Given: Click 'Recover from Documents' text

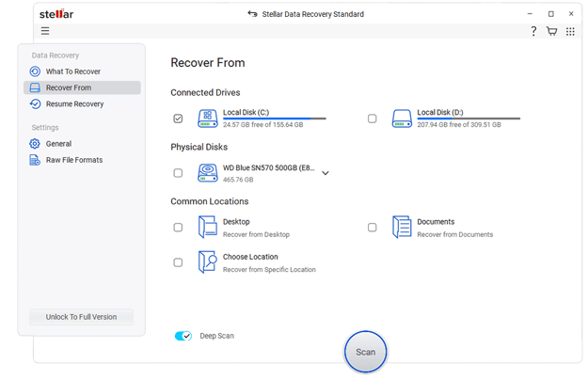Looking at the screenshot, I should tap(454, 234).
